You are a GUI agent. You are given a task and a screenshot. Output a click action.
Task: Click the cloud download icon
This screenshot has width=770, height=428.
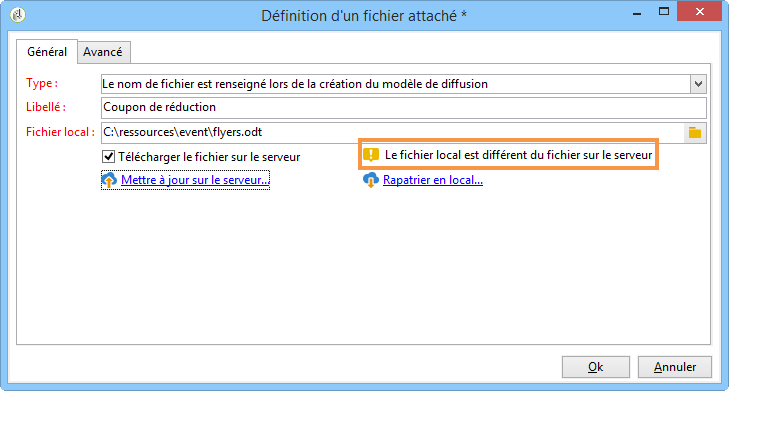click(371, 180)
